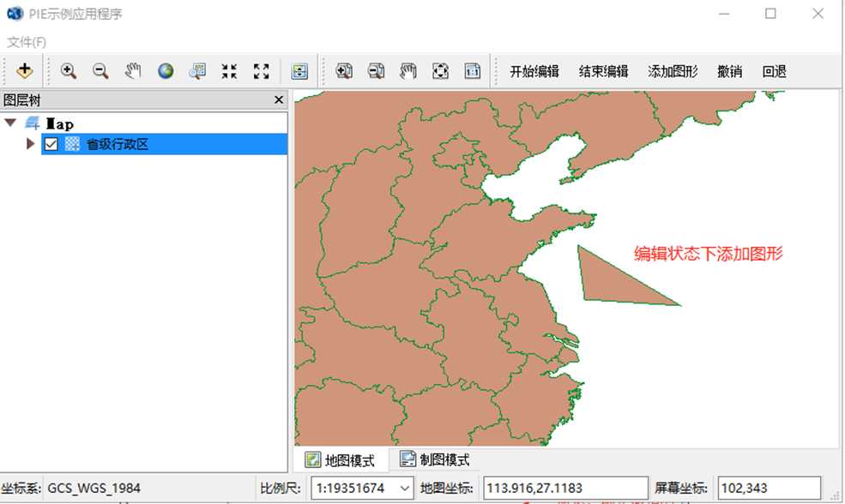Click the 开始编辑 button
The width and height of the screenshot is (845, 504).
[x=534, y=71]
